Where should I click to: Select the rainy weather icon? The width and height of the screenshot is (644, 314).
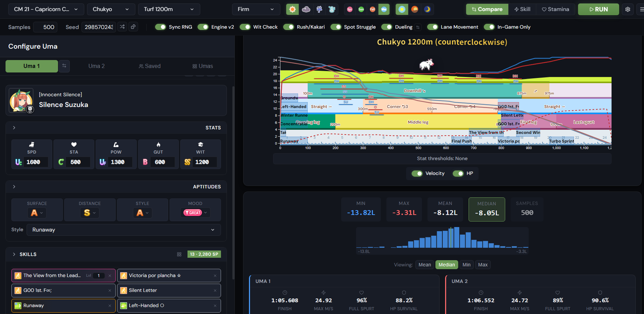(x=319, y=9)
